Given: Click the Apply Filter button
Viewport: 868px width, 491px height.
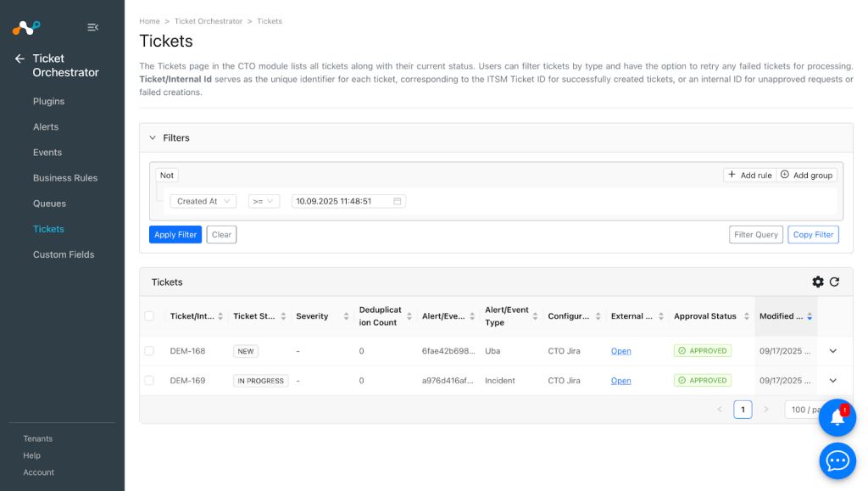Looking at the screenshot, I should (175, 235).
